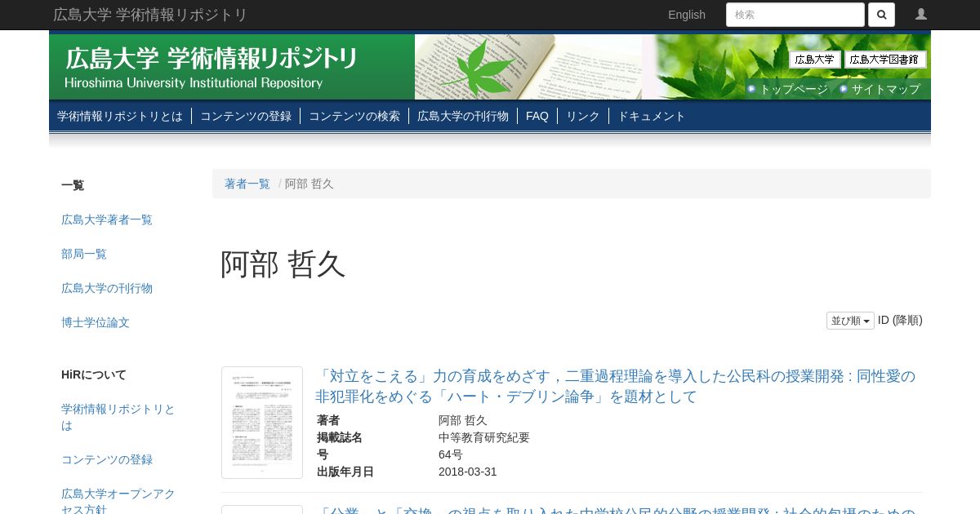Open 広島大学オープンアクセス方針 in the sidebar
The image size is (980, 514).
(x=118, y=501)
